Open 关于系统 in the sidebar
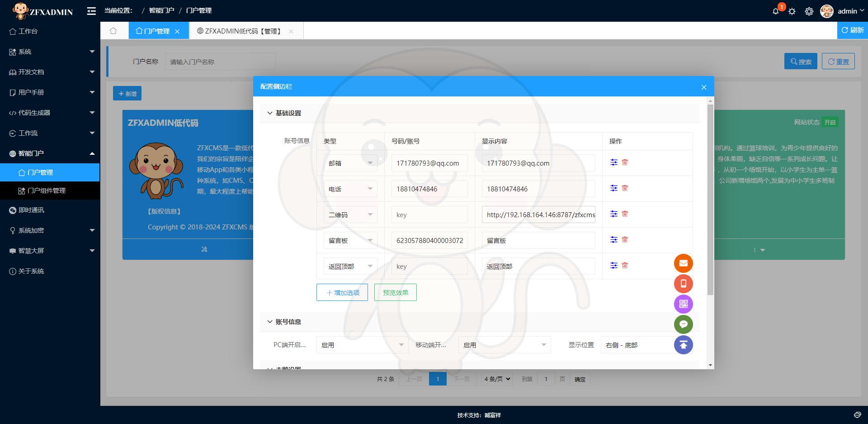Screen dimensions: 868x424 (50, 271)
